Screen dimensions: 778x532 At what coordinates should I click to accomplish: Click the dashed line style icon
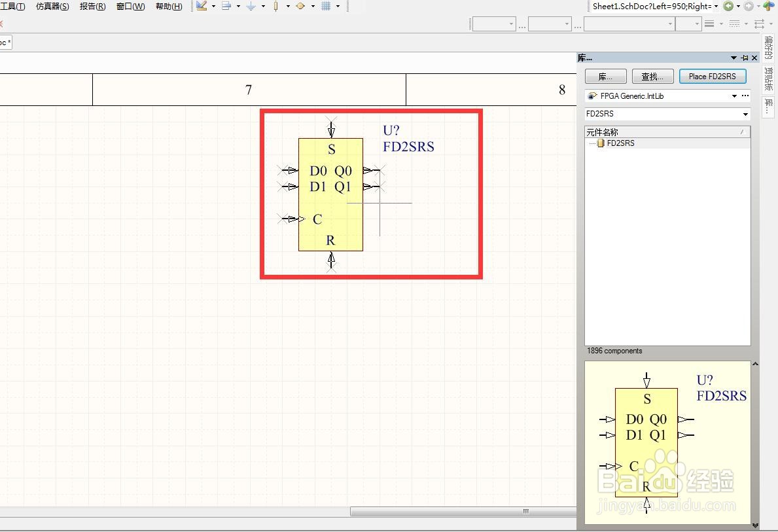735,24
